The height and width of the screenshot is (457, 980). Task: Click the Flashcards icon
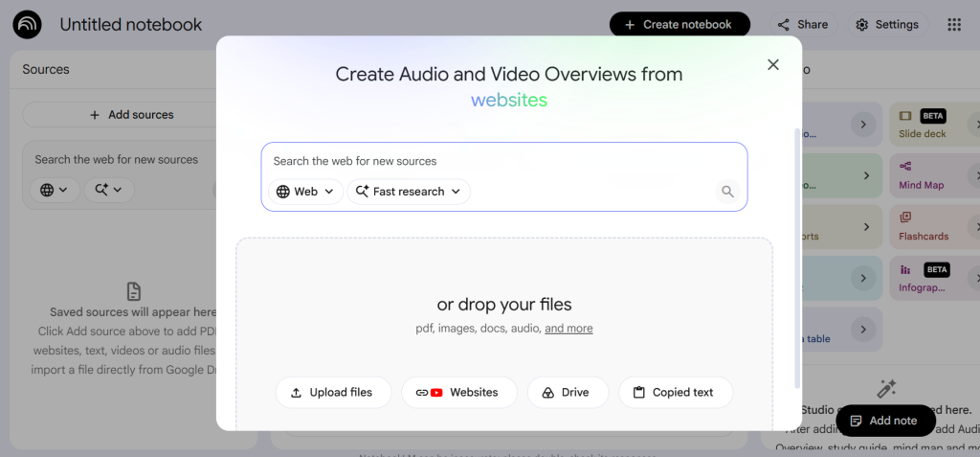[x=905, y=217]
